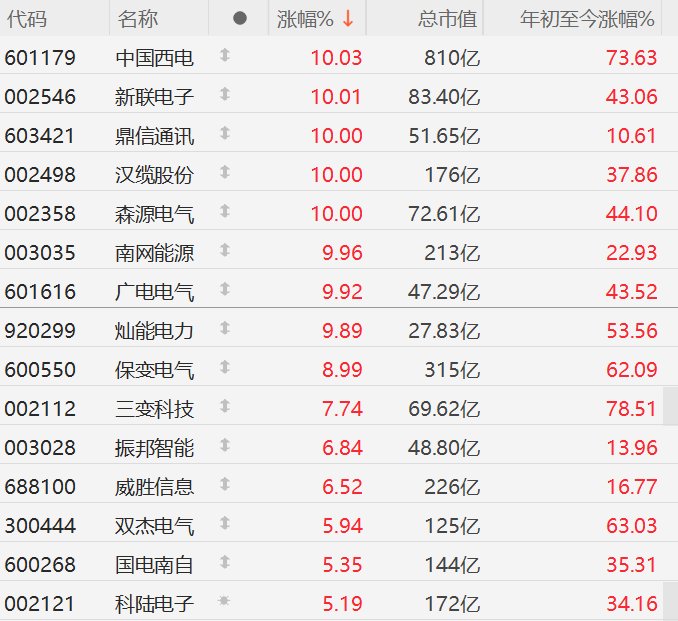Select stock name 森源电气
The width and height of the screenshot is (678, 621).
click(154, 214)
